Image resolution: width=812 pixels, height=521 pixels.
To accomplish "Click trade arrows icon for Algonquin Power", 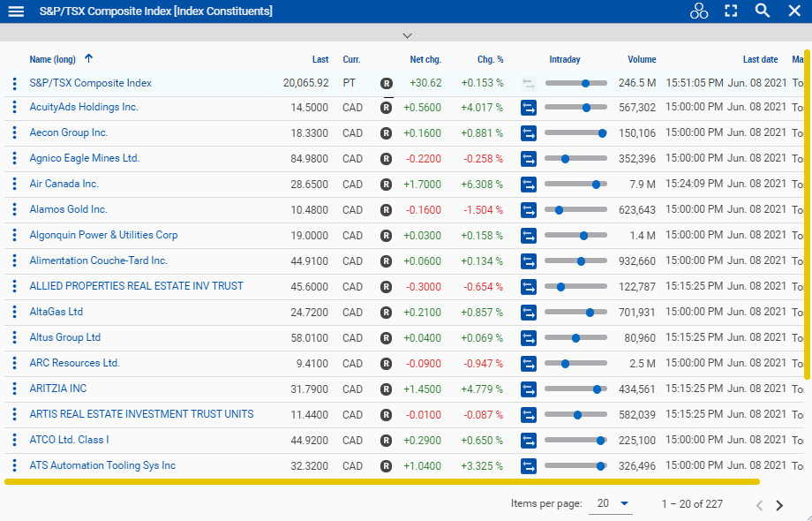I will coord(528,236).
